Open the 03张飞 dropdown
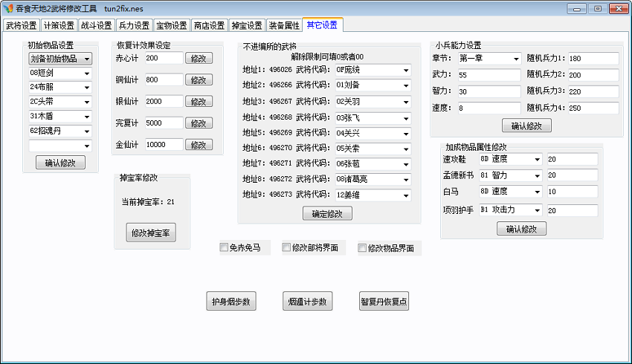The width and height of the screenshot is (632, 364). pos(373,118)
